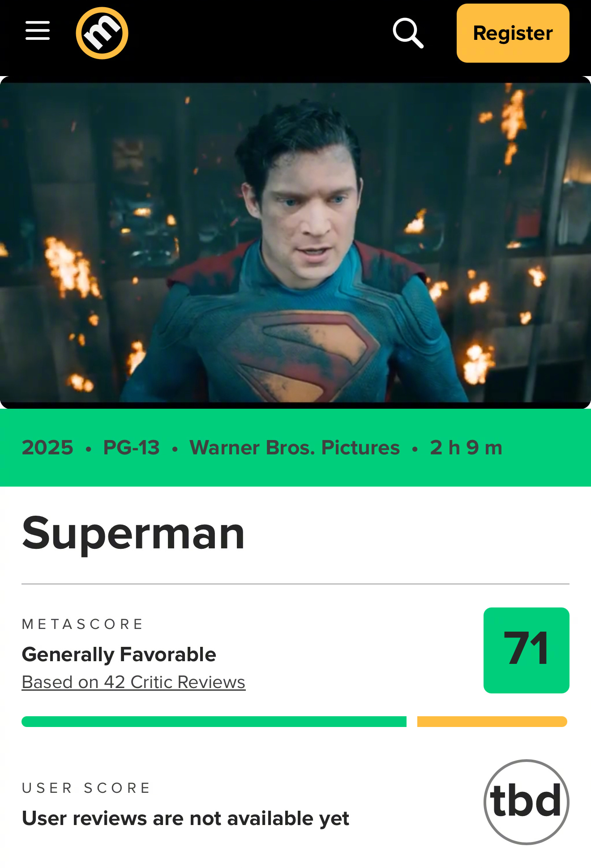Click the USER SCORE heading label

86,788
